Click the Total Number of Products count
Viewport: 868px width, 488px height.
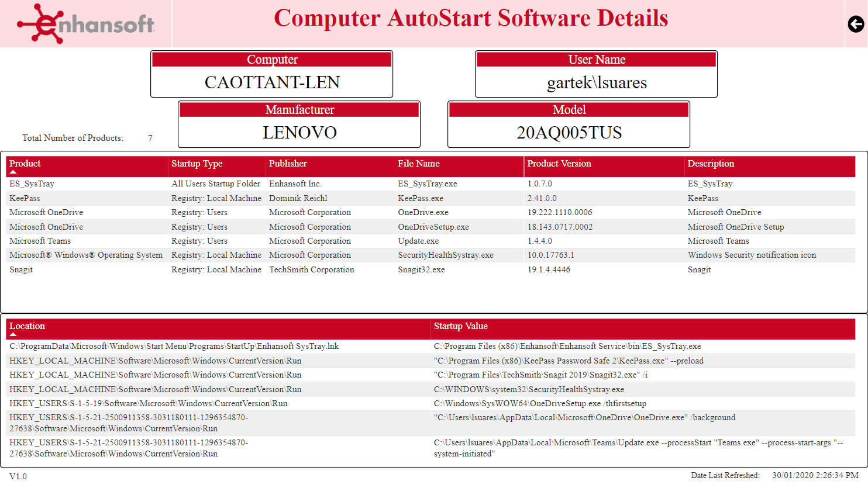coord(150,138)
